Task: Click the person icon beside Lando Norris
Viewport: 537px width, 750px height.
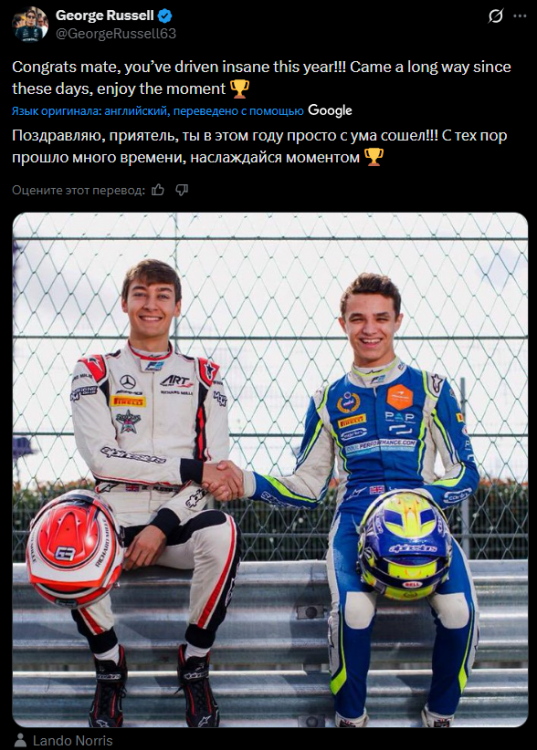Action: click(x=20, y=741)
